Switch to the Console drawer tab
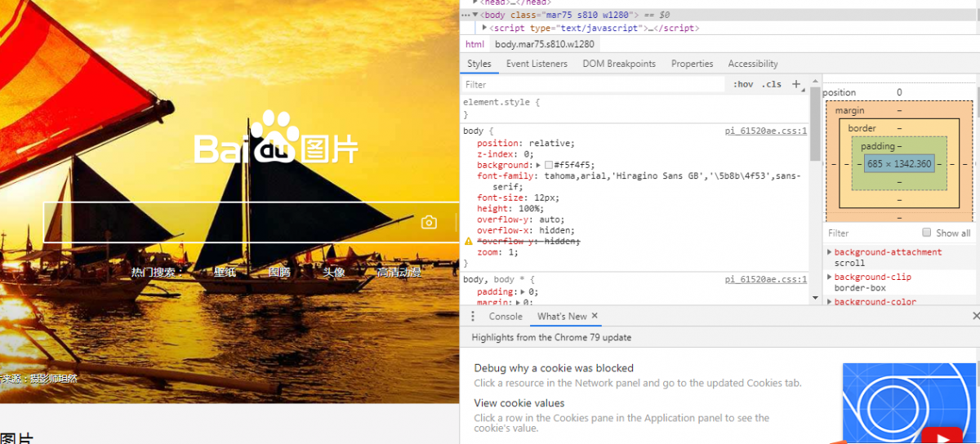This screenshot has height=444, width=980. tap(506, 316)
